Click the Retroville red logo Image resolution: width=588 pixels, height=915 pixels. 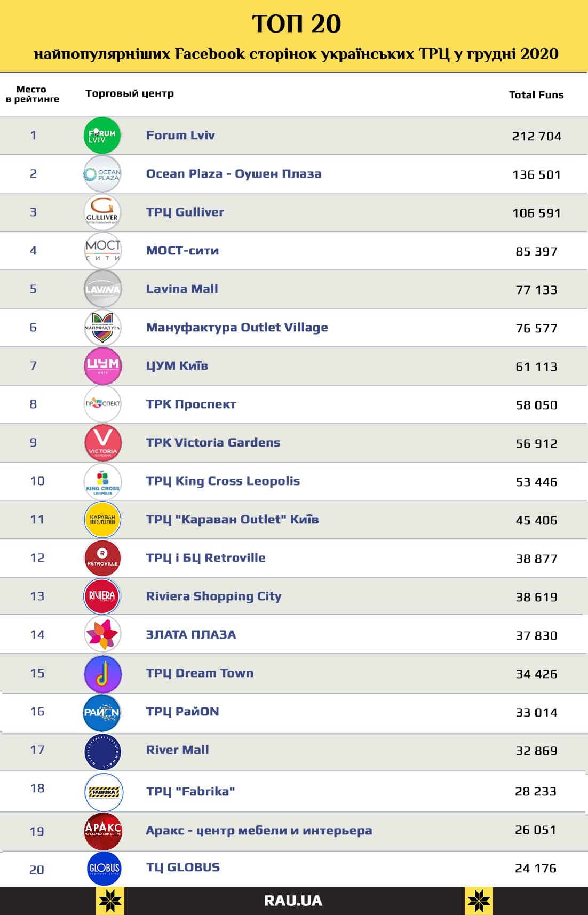102,558
